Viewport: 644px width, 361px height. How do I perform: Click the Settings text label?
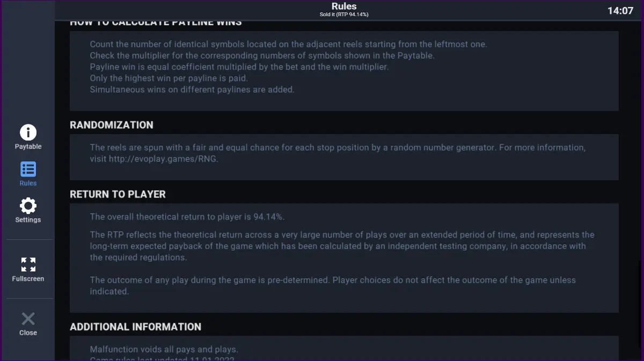coord(28,220)
